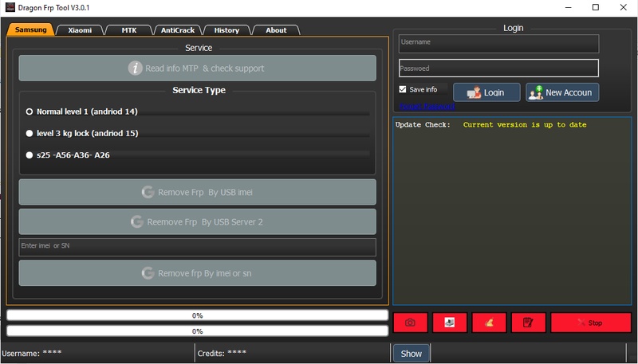
Task: Click the red broom clear log button
Action: pyautogui.click(x=489, y=323)
